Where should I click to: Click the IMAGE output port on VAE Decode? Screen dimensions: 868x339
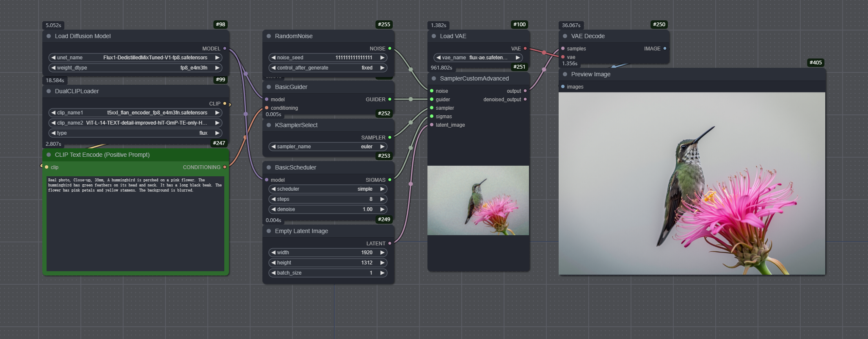pos(665,49)
